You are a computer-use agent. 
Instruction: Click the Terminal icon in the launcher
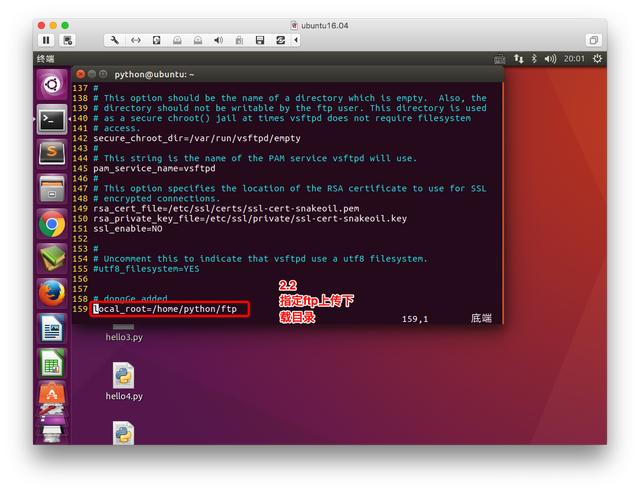pyautogui.click(x=52, y=120)
